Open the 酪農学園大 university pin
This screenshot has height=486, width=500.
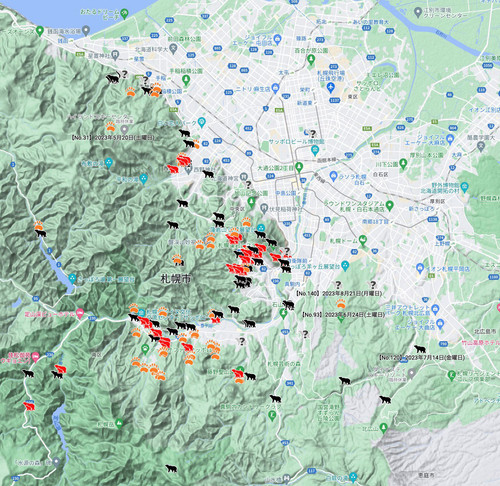coord(481,145)
